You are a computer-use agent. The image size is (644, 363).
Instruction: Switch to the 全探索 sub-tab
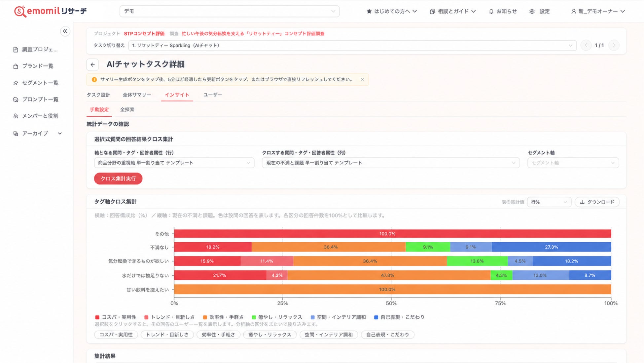pos(127,109)
